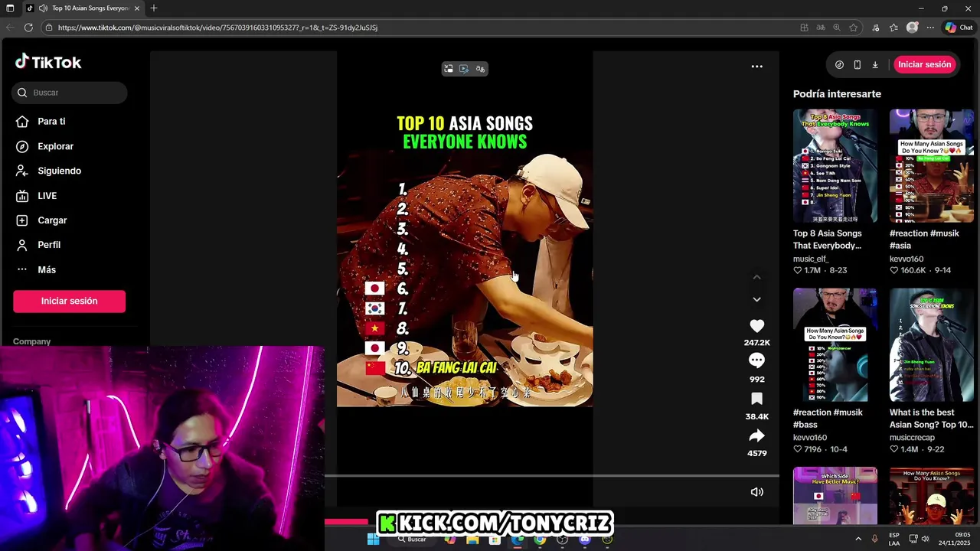Go to Perfil in sidebar
Viewport: 980px width, 551px height.
click(49, 245)
